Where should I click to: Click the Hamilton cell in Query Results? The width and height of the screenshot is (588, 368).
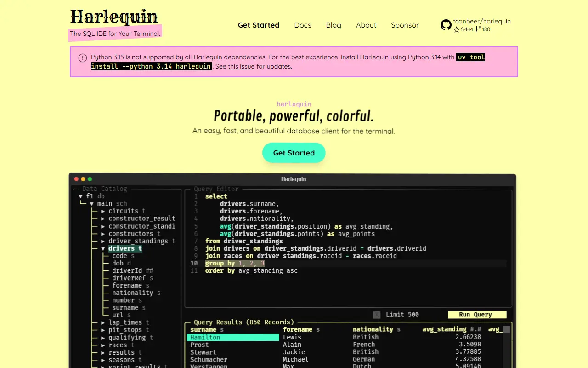click(233, 337)
